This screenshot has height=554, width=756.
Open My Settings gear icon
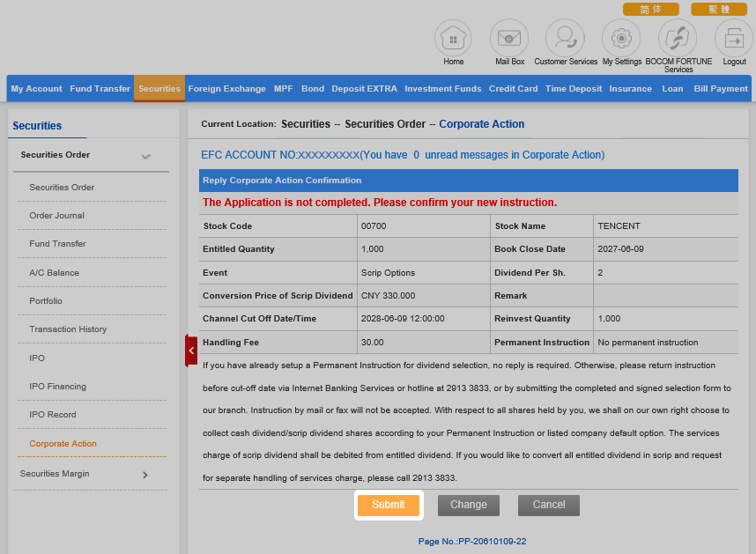tap(621, 39)
